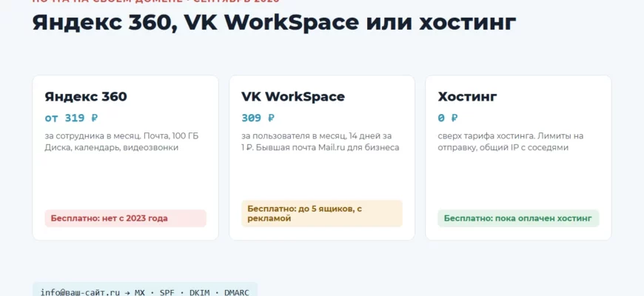This screenshot has height=296, width=644.
Task: Click the description about общий IP с соседями
Action: [x=511, y=141]
